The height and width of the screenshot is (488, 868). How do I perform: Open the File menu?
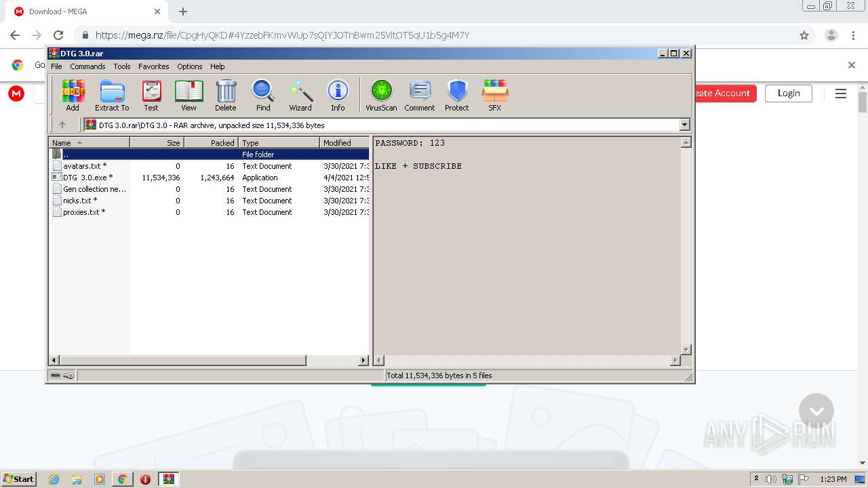(56, 66)
